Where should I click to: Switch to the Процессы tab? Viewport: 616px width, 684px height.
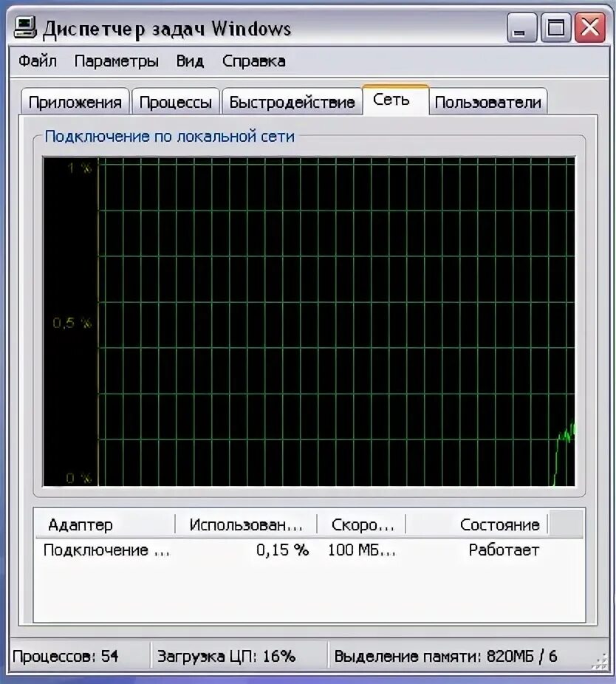pos(175,102)
